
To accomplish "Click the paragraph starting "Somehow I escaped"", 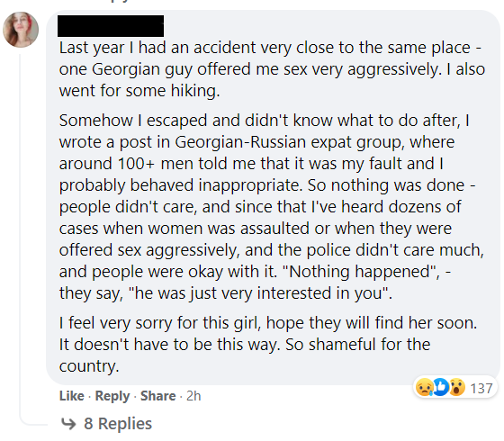I will coord(272,207).
